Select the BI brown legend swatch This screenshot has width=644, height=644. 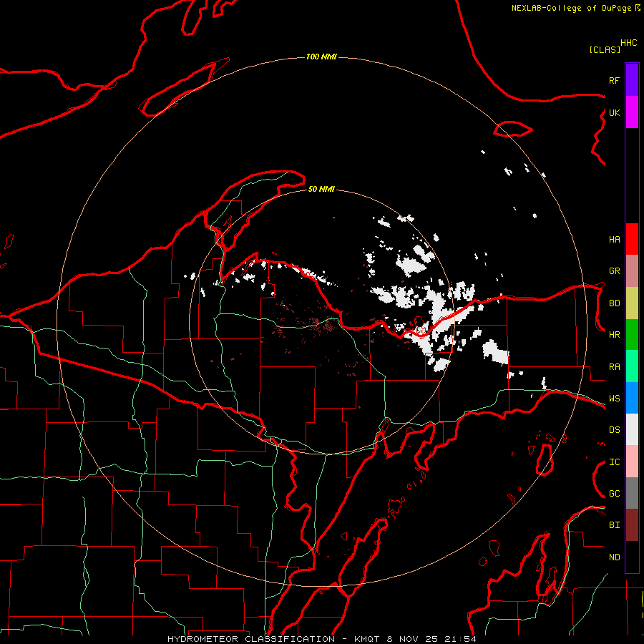pyautogui.click(x=632, y=525)
